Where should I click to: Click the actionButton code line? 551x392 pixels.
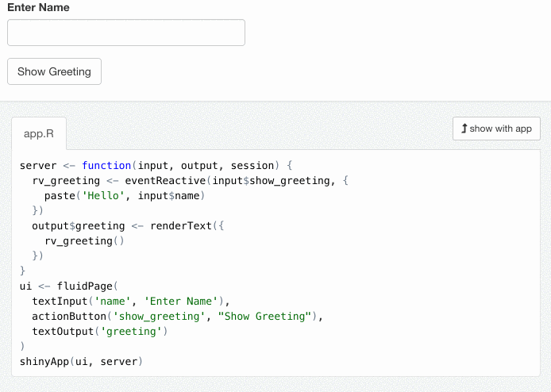pyautogui.click(x=178, y=317)
